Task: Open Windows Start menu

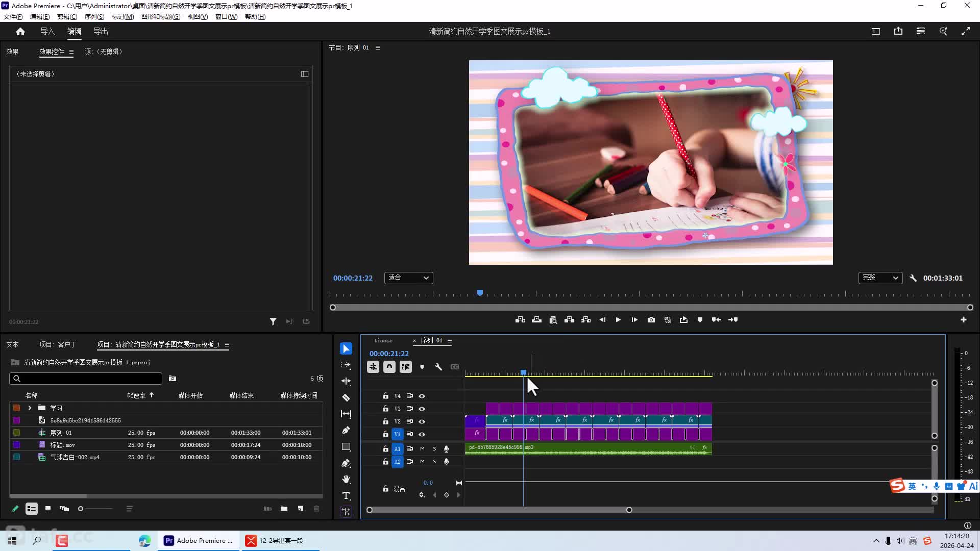Action: (12, 541)
